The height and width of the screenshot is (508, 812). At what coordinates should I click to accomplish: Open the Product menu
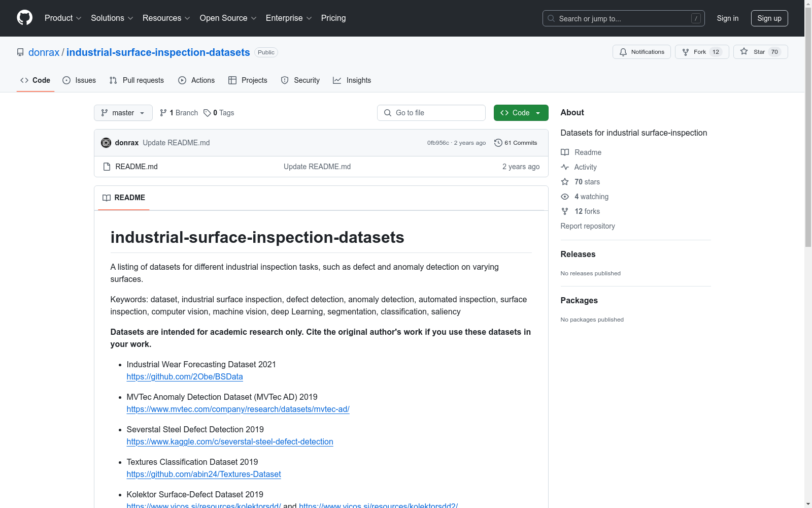[62, 18]
